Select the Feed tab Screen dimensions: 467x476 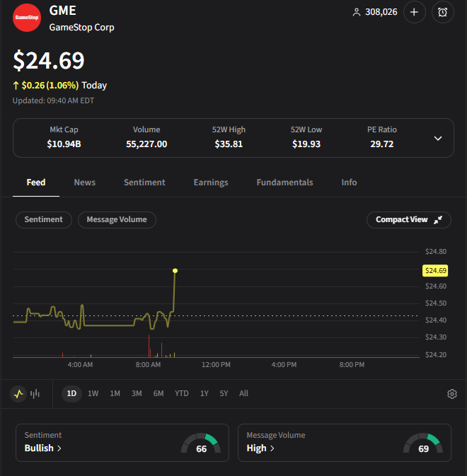point(36,182)
